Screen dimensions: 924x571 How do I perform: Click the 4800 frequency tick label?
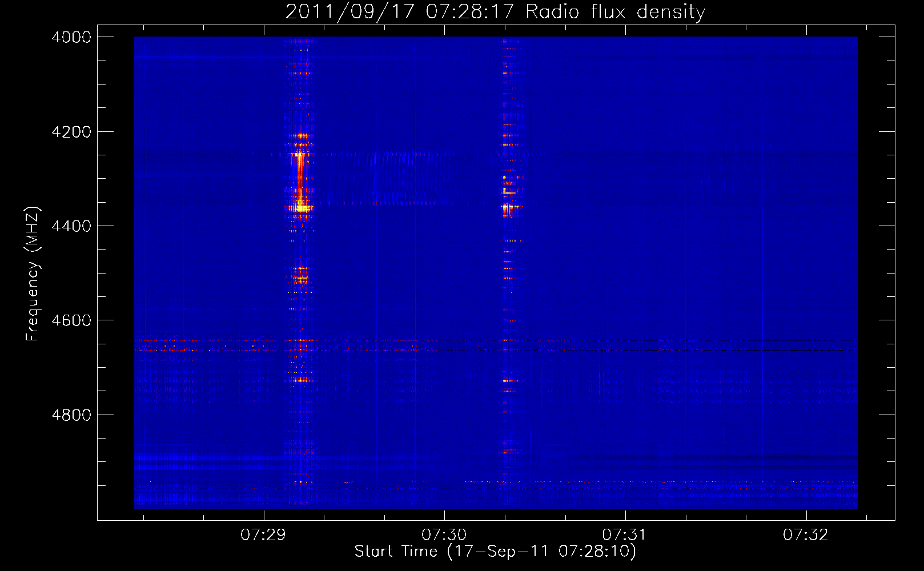[71, 415]
